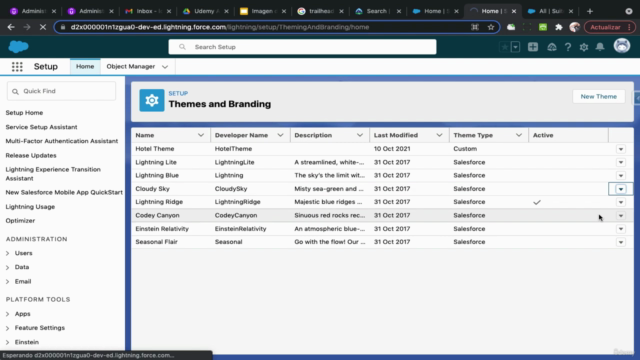Expand the Data tree item
Viewport: 640px width, 360px height.
7,267
